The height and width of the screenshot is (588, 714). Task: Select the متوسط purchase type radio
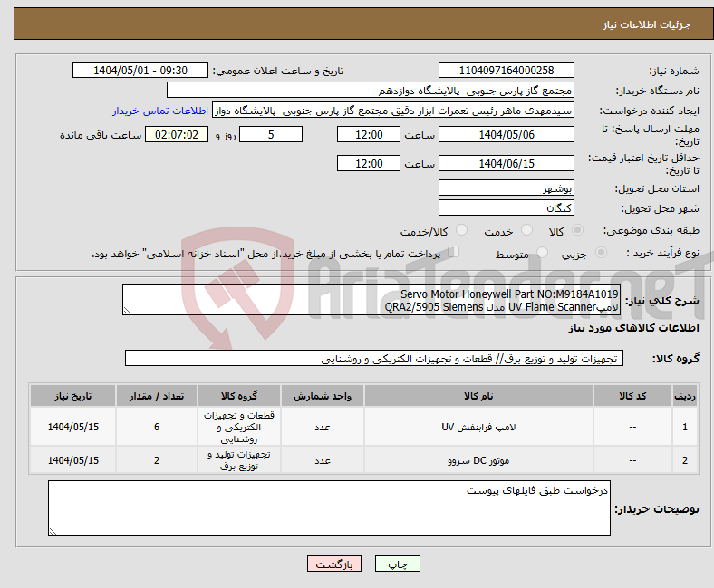tap(542, 253)
